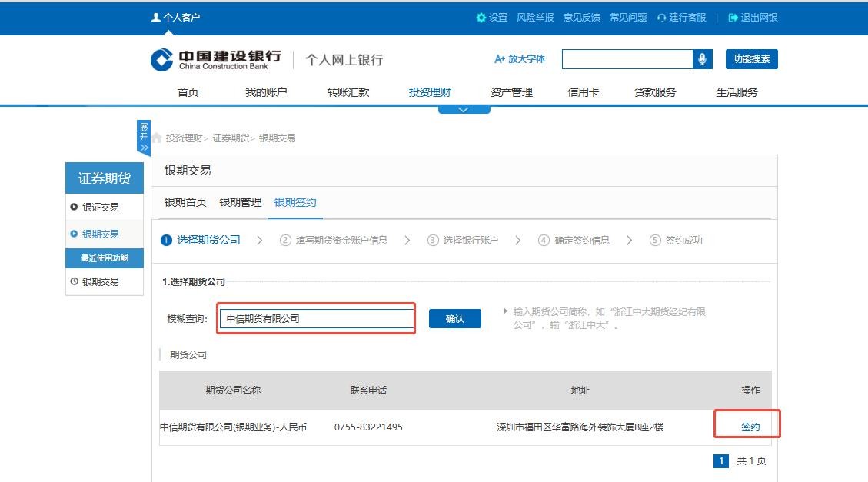This screenshot has height=482, width=868.
Task: Open 信用卡 menu
Action: (x=583, y=92)
